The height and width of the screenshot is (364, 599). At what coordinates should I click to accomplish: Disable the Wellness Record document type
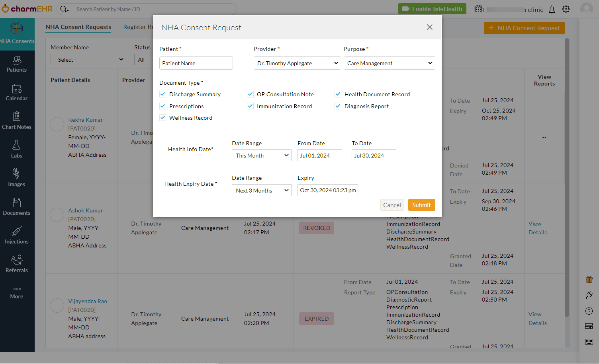pyautogui.click(x=162, y=117)
